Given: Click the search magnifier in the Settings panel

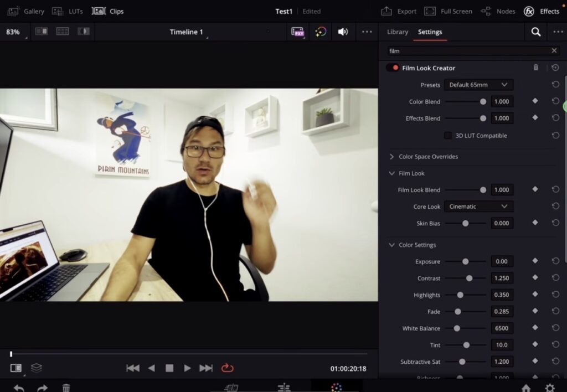Looking at the screenshot, I should tap(535, 32).
